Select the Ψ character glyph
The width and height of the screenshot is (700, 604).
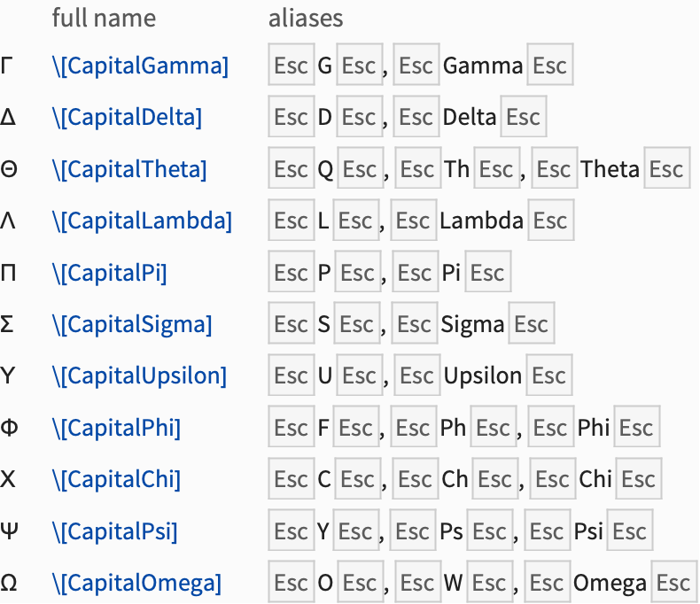pos(9,531)
